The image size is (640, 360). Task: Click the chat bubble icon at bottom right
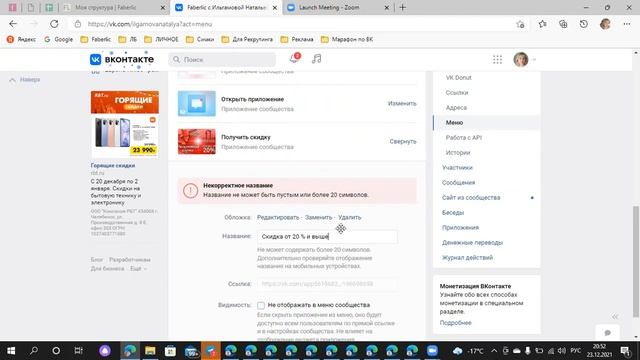pyautogui.click(x=608, y=333)
